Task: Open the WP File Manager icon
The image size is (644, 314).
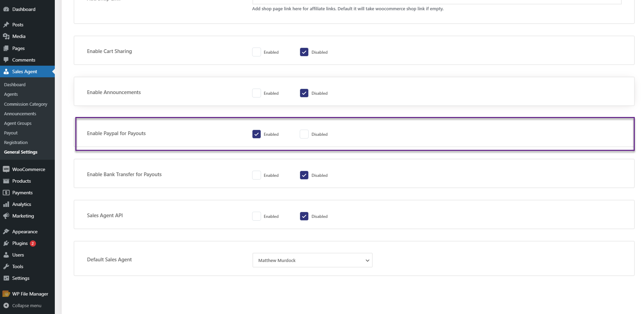Action: 6,294
